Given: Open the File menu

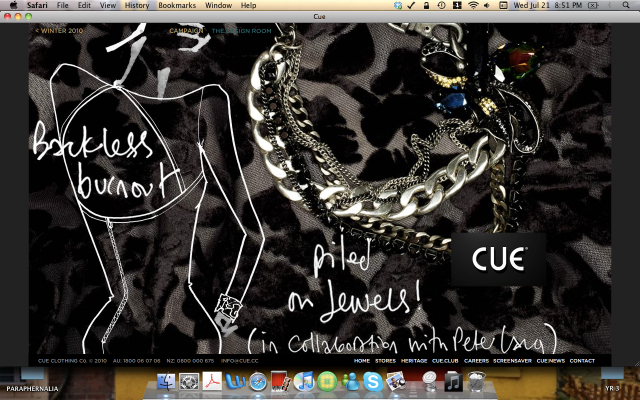Looking at the screenshot, I should pyautogui.click(x=62, y=5).
